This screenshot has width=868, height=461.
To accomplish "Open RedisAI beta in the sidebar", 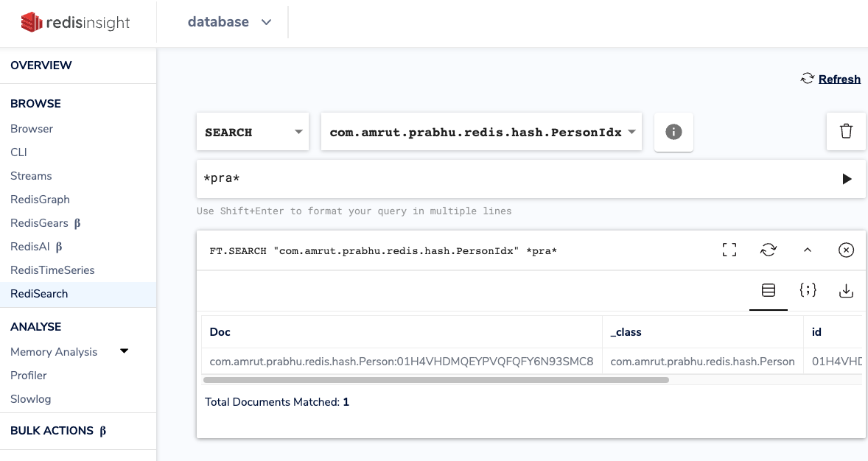I will pyautogui.click(x=36, y=247).
